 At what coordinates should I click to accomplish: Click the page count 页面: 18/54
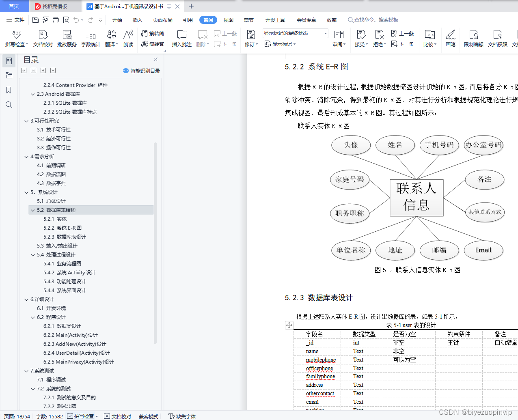coord(17,416)
